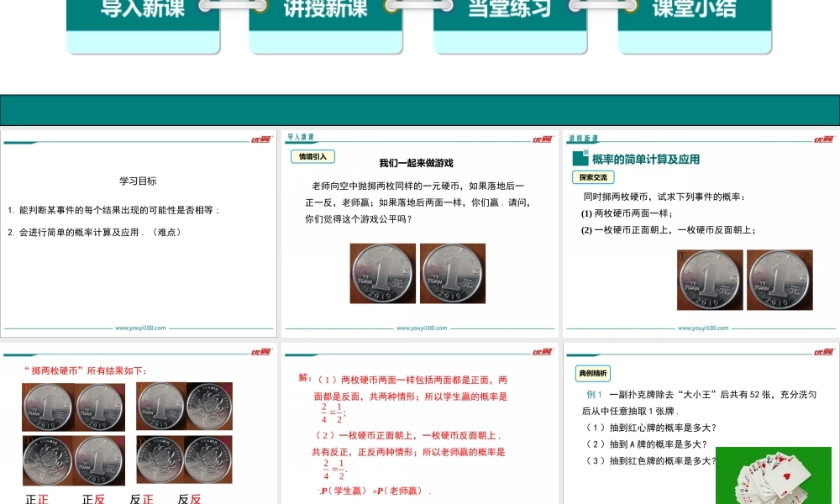The width and height of the screenshot is (840, 504).
Task: Click the teal square icon beside 概率的简单计算及应用
Action: coord(580,159)
